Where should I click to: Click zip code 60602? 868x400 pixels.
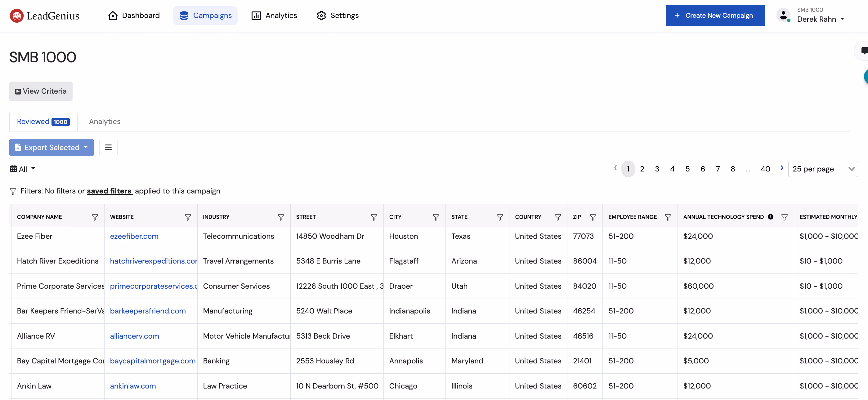point(585,386)
